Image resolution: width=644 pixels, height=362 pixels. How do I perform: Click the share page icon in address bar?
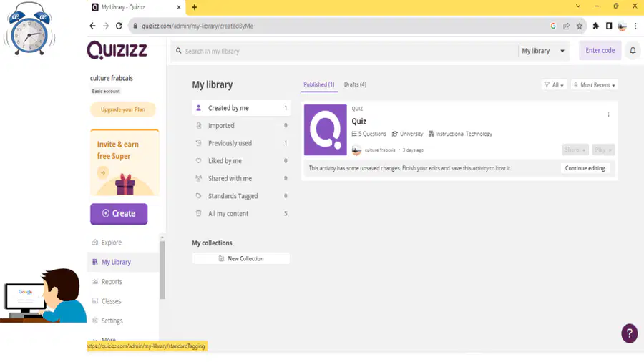(567, 26)
